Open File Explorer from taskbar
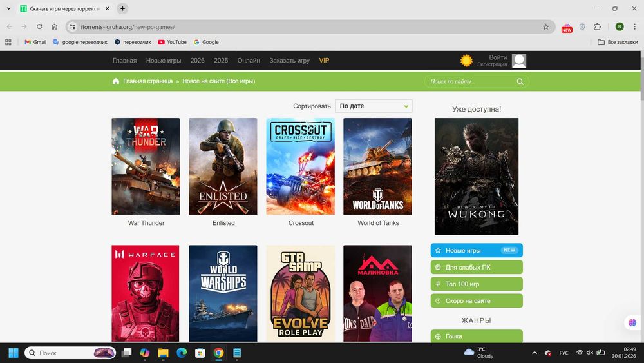This screenshot has height=363, width=644. tap(163, 353)
